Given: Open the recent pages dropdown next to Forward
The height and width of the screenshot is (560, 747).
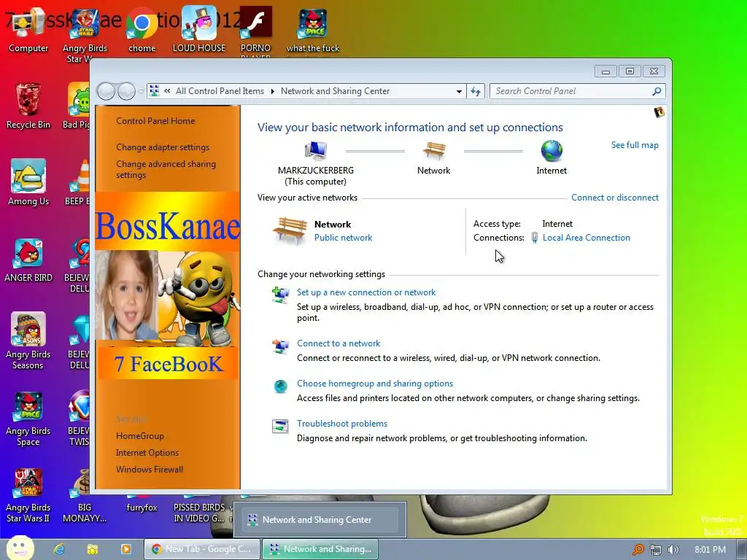Looking at the screenshot, I should tap(141, 91).
